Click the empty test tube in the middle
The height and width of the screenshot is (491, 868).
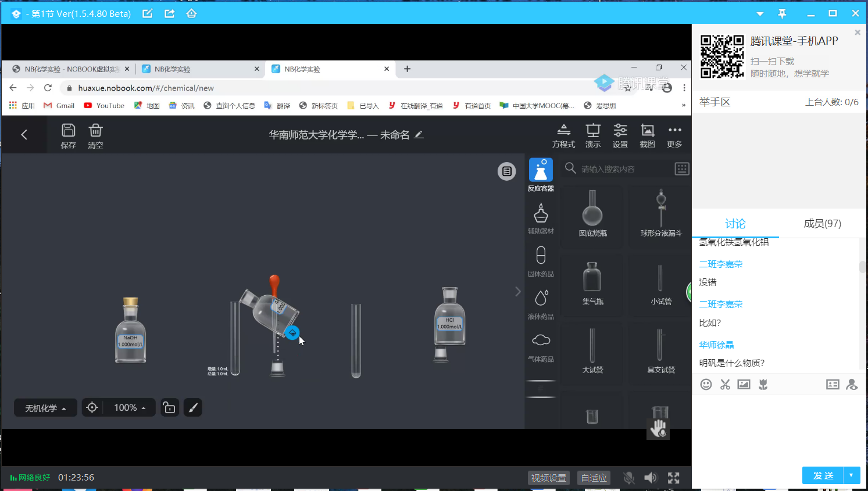[x=356, y=341]
